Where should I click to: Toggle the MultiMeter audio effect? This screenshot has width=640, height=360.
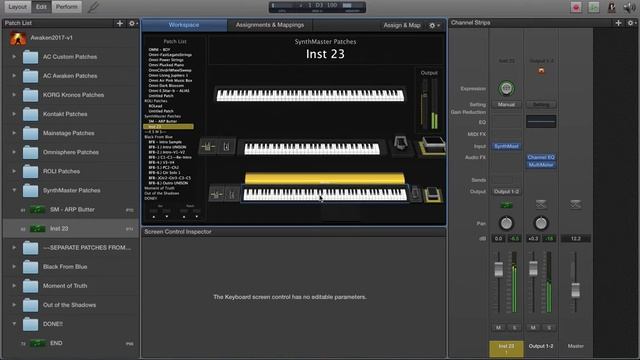541,165
